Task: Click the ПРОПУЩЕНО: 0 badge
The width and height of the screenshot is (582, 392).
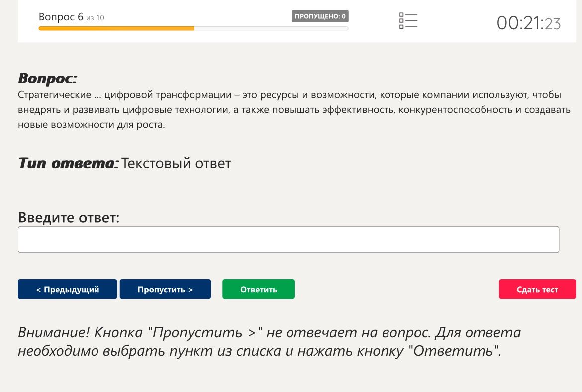Action: coord(320,16)
